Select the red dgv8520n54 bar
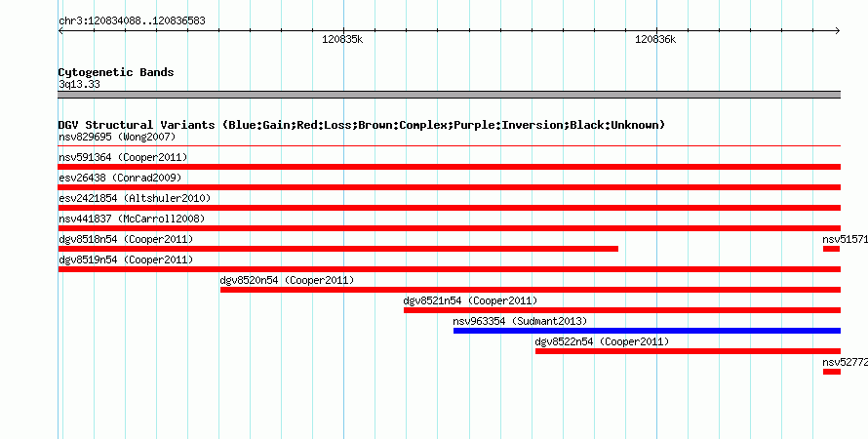The image size is (868, 439). click(x=531, y=290)
